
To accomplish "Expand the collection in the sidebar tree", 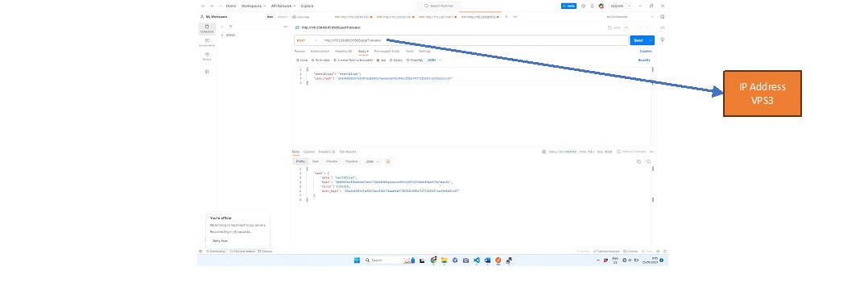I will (x=222, y=35).
